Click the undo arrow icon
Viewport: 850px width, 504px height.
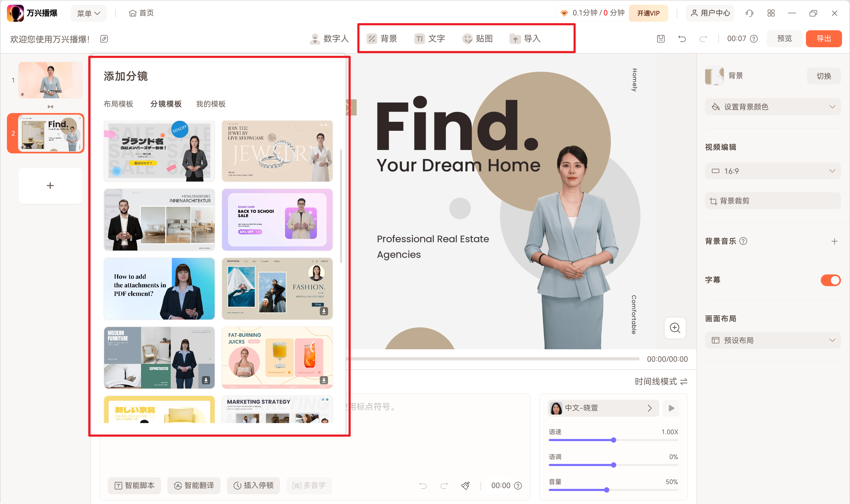[682, 39]
